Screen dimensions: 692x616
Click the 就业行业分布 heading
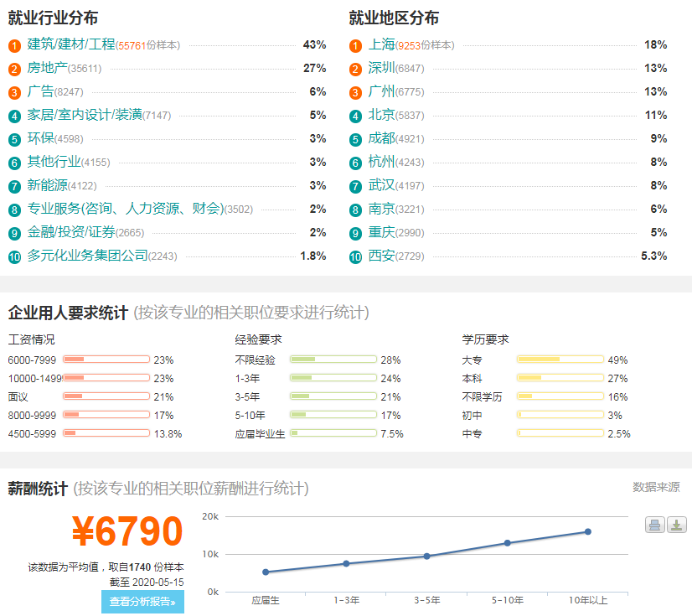pyautogui.click(x=53, y=18)
